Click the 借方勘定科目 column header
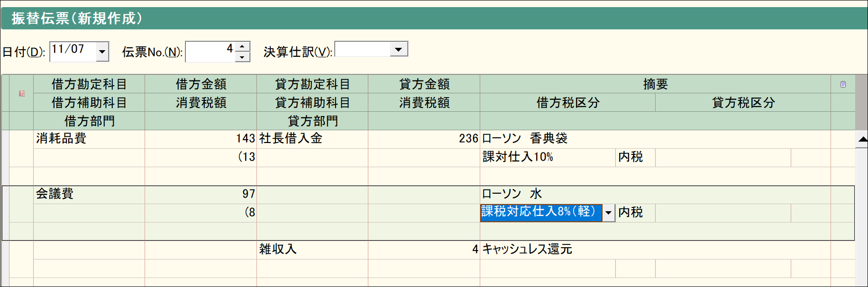This screenshot has width=868, height=287. pyautogui.click(x=89, y=84)
